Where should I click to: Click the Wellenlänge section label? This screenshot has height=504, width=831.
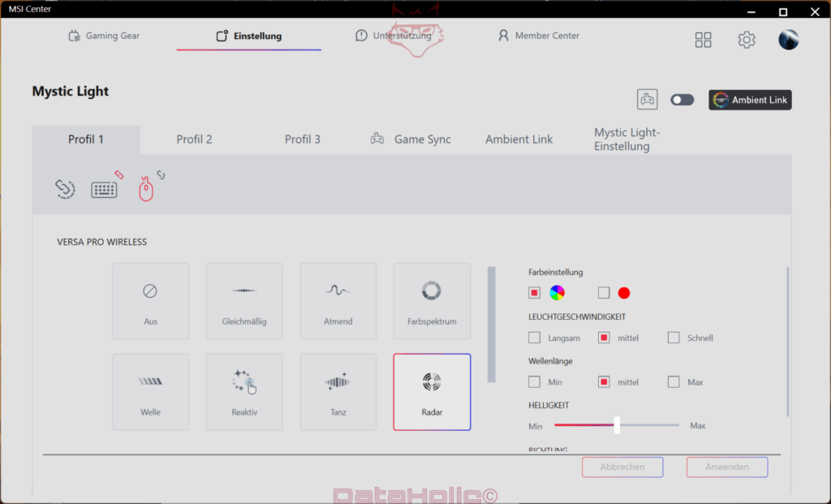click(x=551, y=361)
